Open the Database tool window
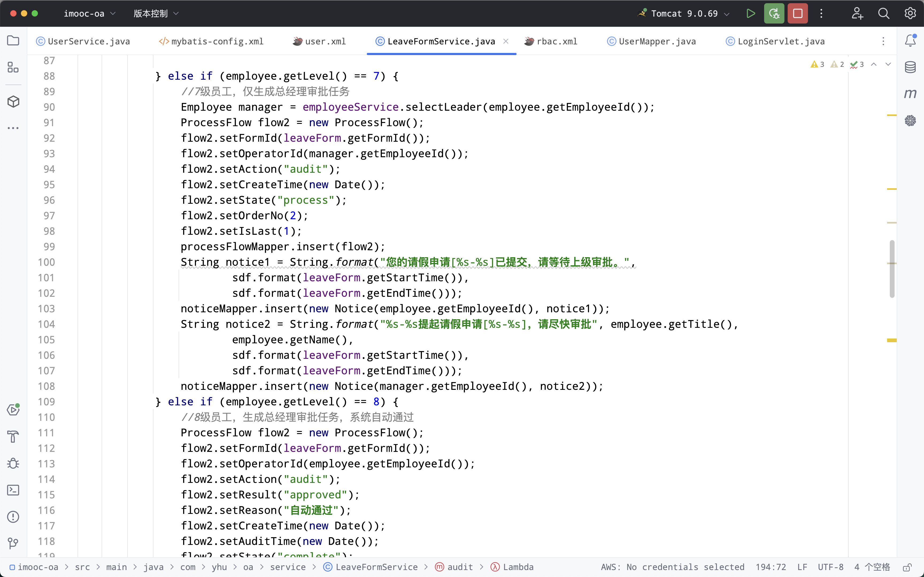 pyautogui.click(x=910, y=67)
